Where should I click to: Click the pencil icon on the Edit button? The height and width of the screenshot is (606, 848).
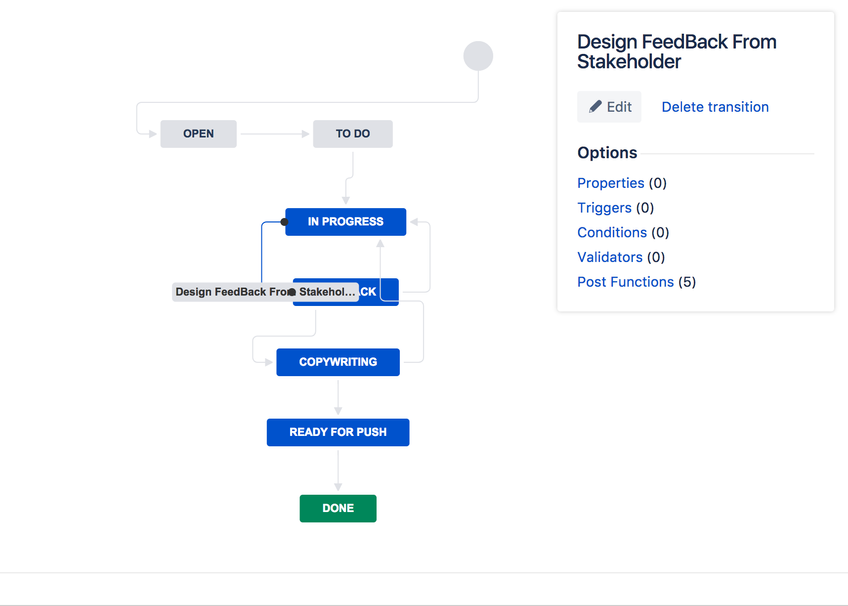pos(595,106)
